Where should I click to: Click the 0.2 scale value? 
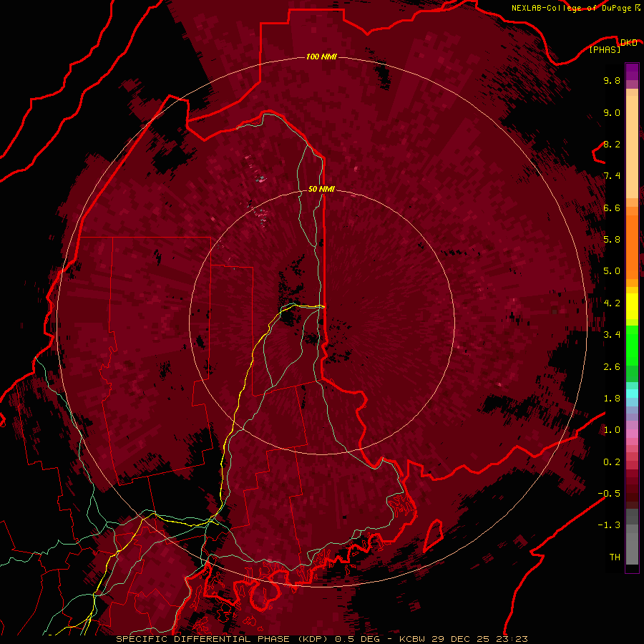tap(612, 462)
